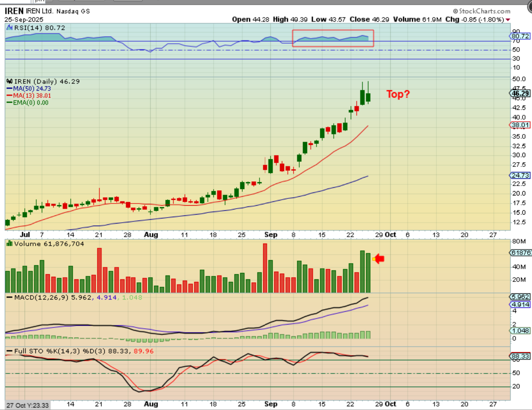Screen dimensions: 532x410
Task: Click the Chg -0.85 (-1.80%) value
Action: pyautogui.click(x=475, y=20)
